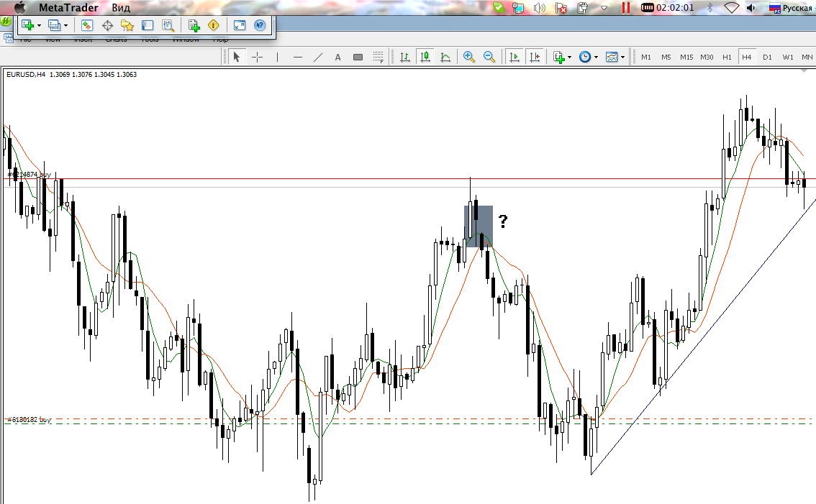
Task: Open the Periods clock icon
Action: (585, 57)
